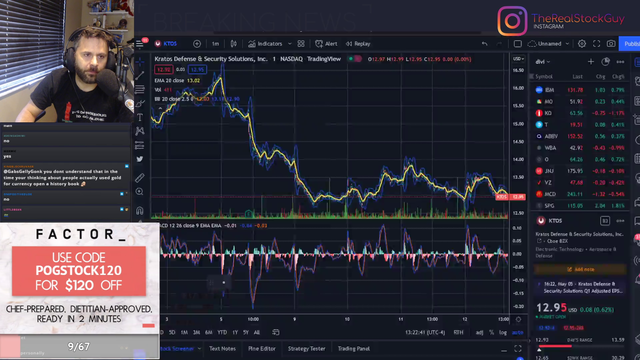This screenshot has height=360, width=640.
Task: Open the Unnamed layout dropdown
Action: pos(549,44)
